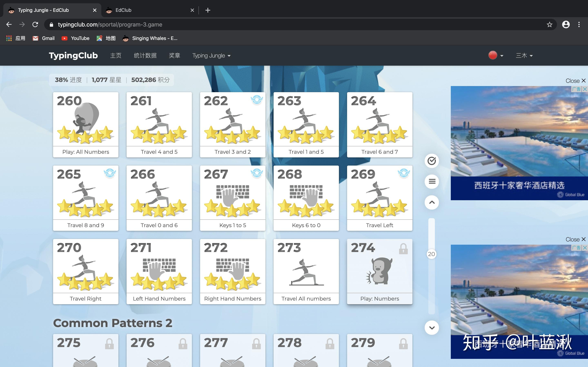Viewport: 588px width, 367px height.
Task: Click the lock icon on lesson 274
Action: coord(403,248)
